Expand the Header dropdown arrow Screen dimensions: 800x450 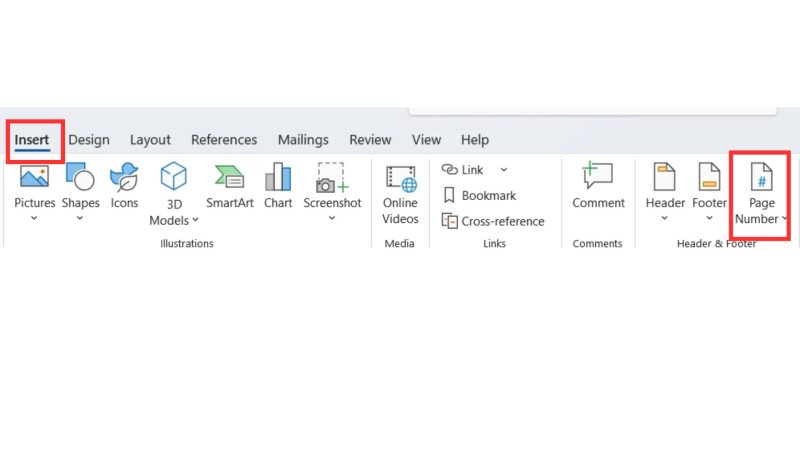click(x=664, y=218)
